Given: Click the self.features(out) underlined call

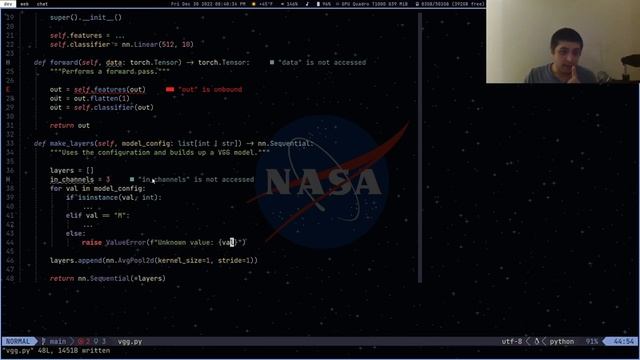Looking at the screenshot, I should pyautogui.click(x=109, y=89).
